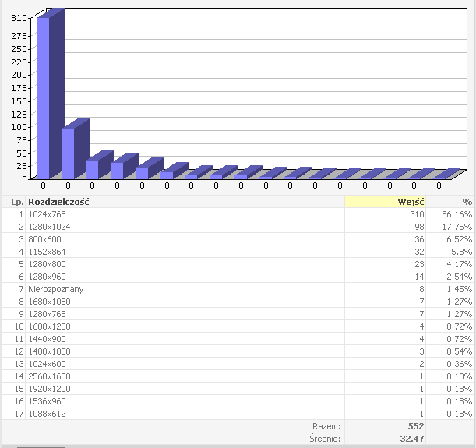Select the 1024x600 resolution entry

tap(47, 364)
